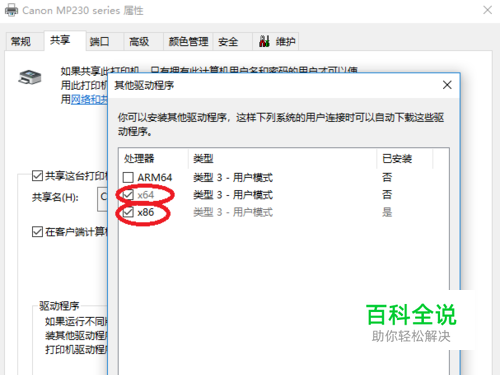
Task: Close the Canon MP230 properties window
Action: [488, 10]
